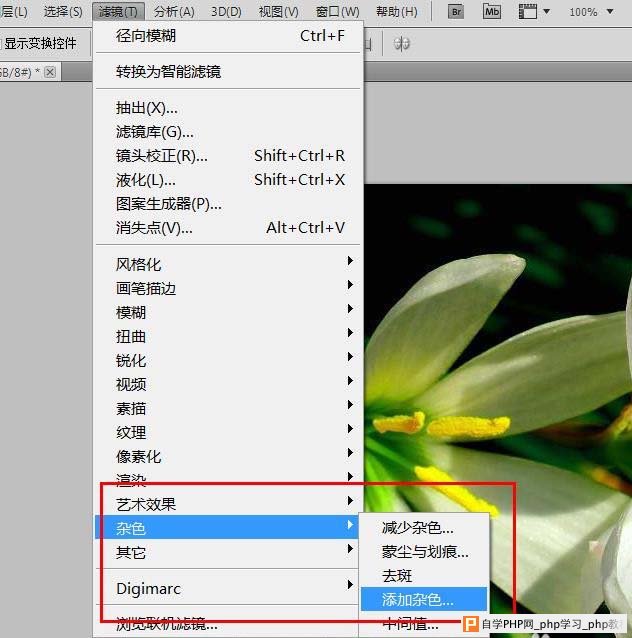This screenshot has width=632, height=638.
Task: Open the view extras icon dropdown
Action: (x=535, y=12)
